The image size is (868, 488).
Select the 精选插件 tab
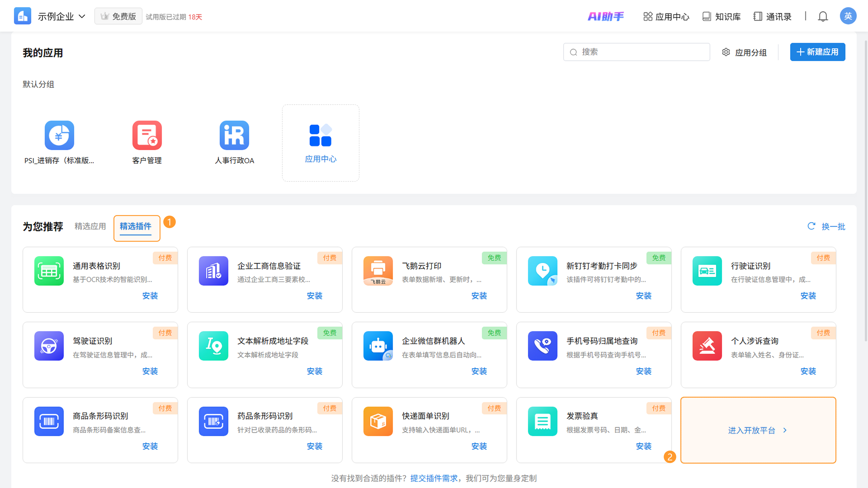click(135, 226)
